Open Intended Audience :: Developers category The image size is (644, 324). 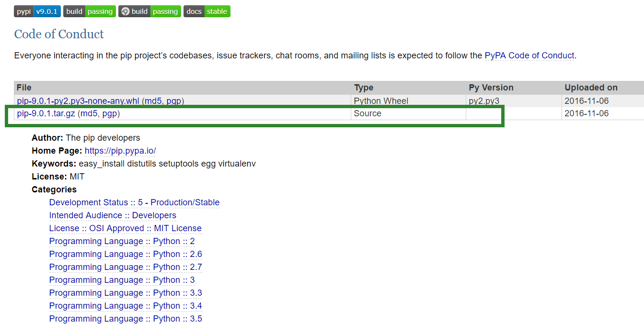click(113, 215)
